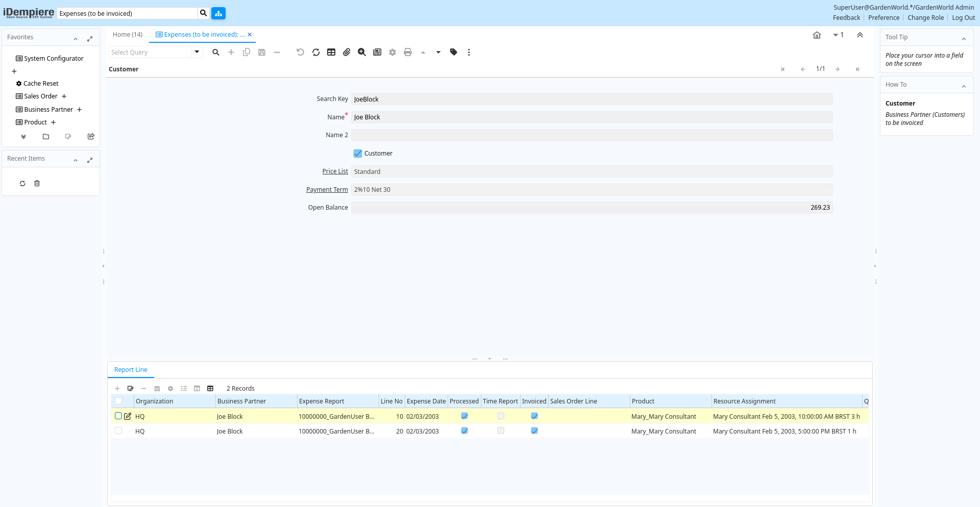Click edit record icon in Report Line toolbar

coord(131,389)
